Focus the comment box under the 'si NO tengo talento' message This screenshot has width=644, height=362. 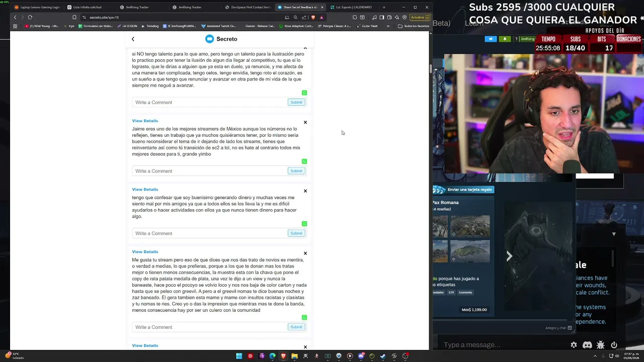point(209,102)
